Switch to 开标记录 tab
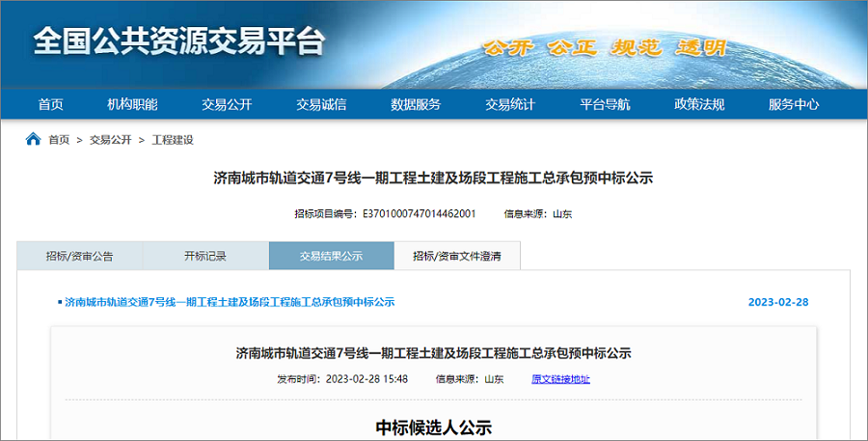Viewport: 868px width, 441px height. point(205,256)
